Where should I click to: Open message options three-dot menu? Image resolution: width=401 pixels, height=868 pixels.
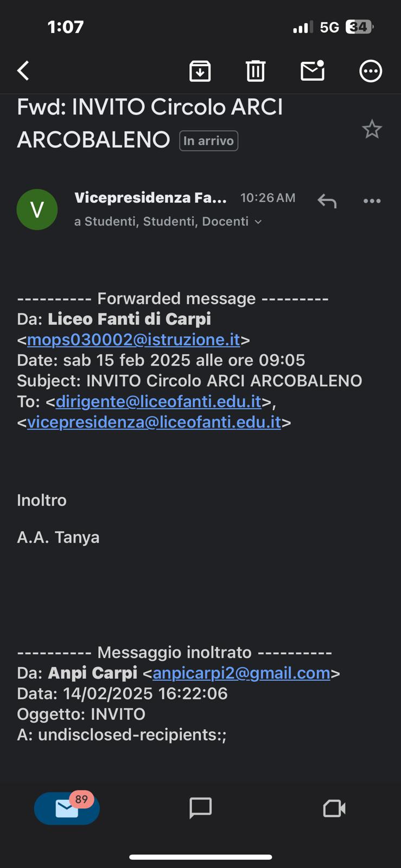pyautogui.click(x=372, y=201)
